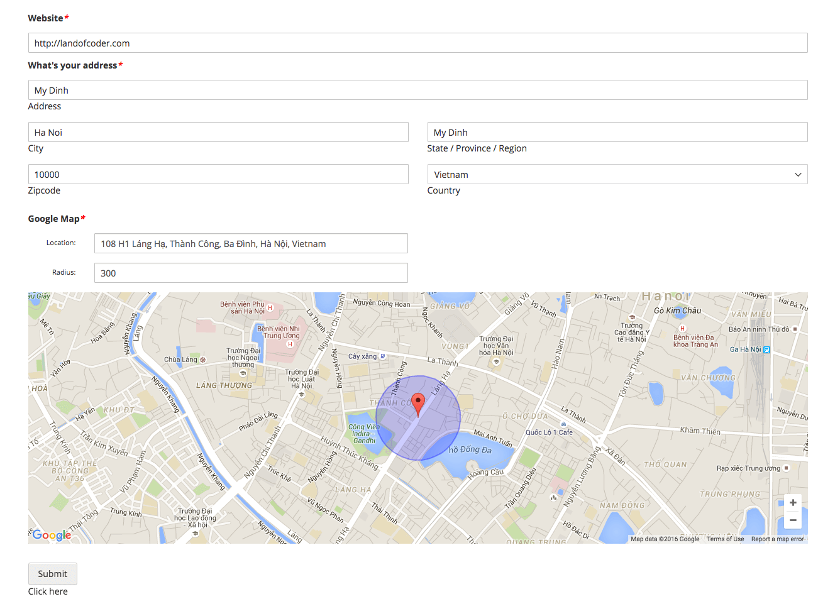Viewport: 840px width, 616px height.
Task: Zoom out the map with minus button
Action: [793, 520]
